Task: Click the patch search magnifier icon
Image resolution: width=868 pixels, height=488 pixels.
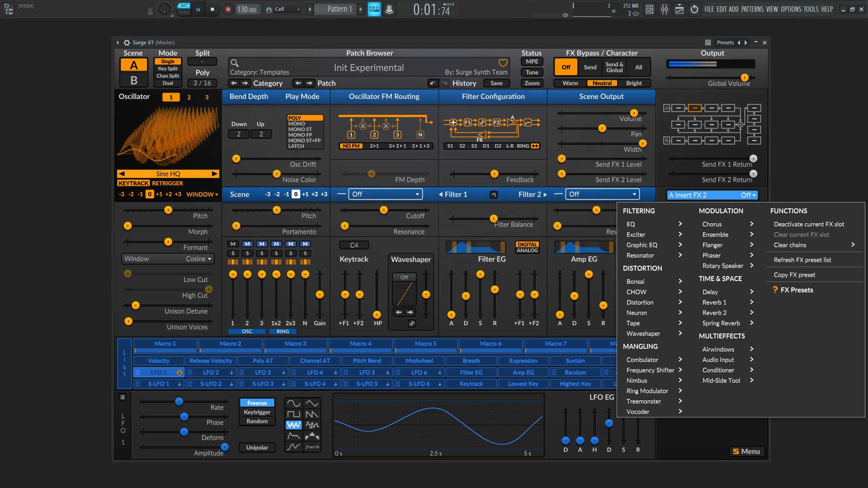Action: point(234,63)
